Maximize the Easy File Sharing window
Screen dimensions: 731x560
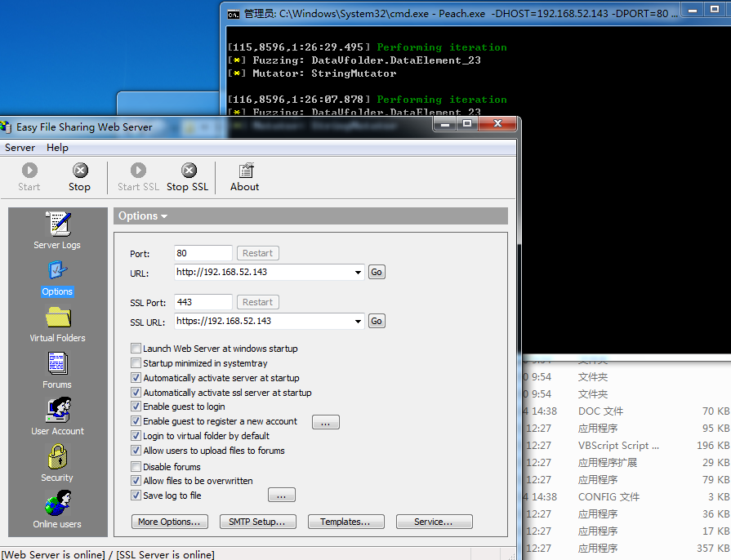467,124
